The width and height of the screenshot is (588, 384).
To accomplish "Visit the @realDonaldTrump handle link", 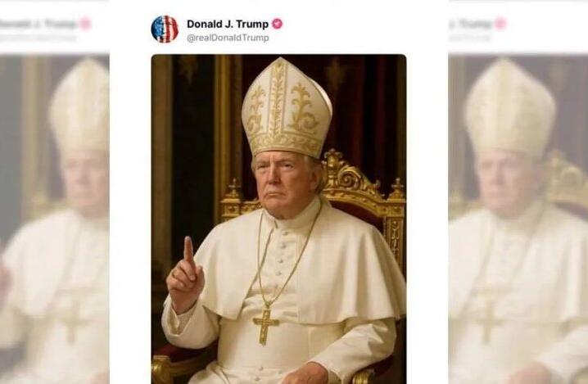I will (x=228, y=38).
